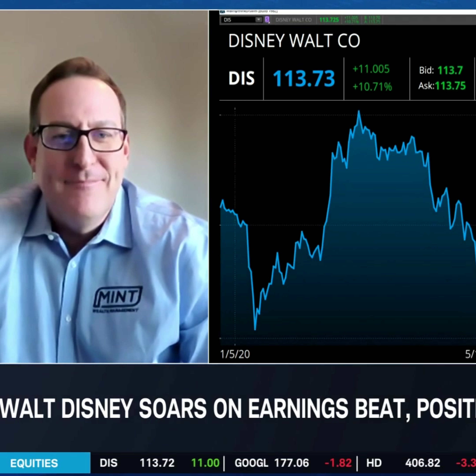This screenshot has height=476, width=476.
Task: Click 177.06 GOOGL price in ticker
Action: 292,463
